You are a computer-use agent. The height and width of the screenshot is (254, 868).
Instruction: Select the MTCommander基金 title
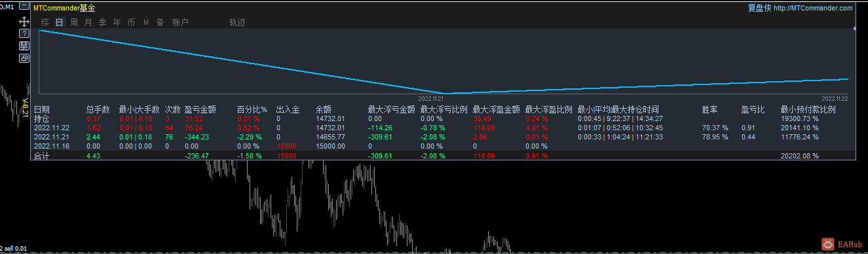point(64,9)
